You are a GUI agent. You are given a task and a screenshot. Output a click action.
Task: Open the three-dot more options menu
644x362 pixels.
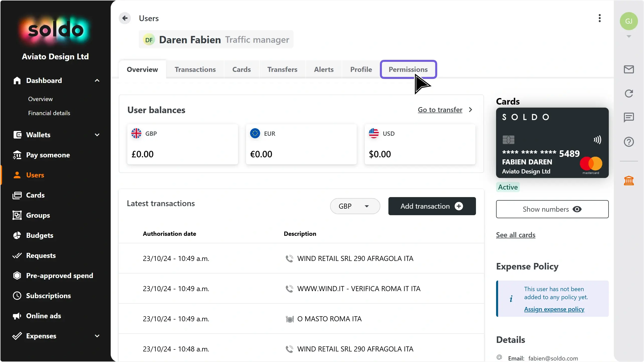(x=600, y=18)
